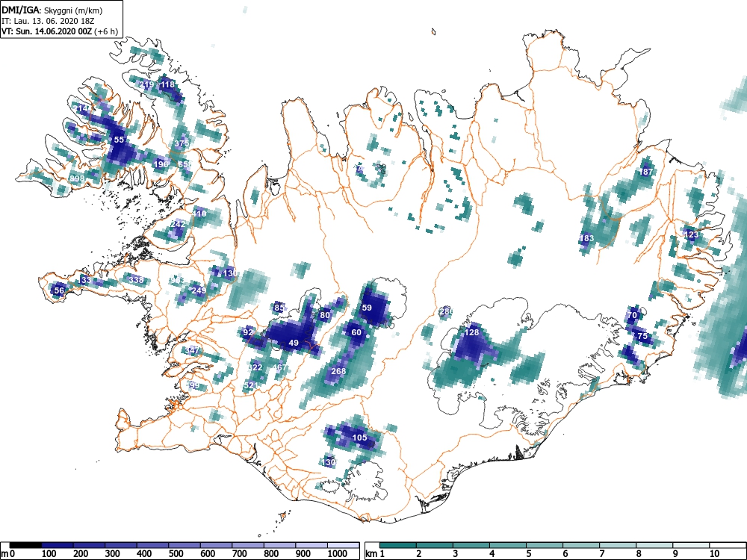Select the '85' visibility label
Screen dimensions: 747x560
click(279, 308)
